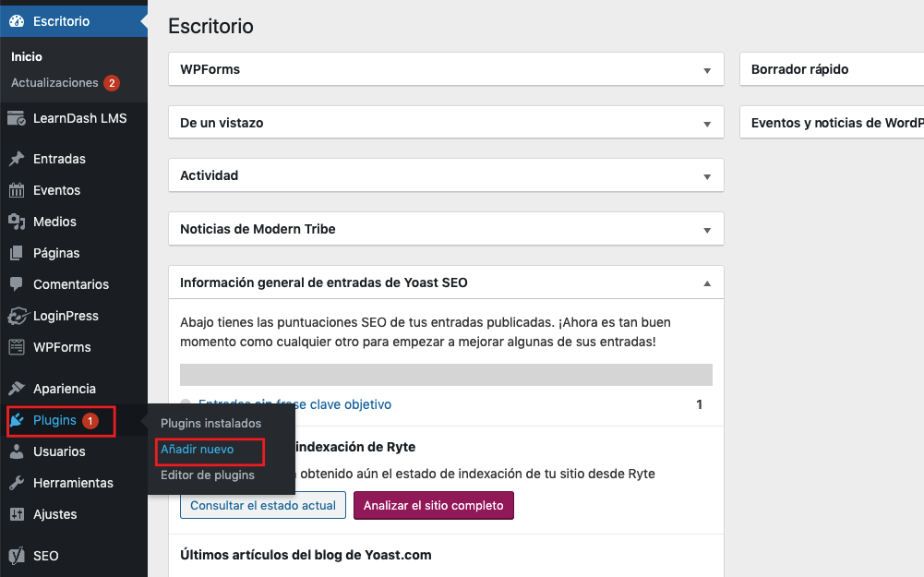Click Consultar el estado actual button
The image size is (924, 577).
coord(263,505)
